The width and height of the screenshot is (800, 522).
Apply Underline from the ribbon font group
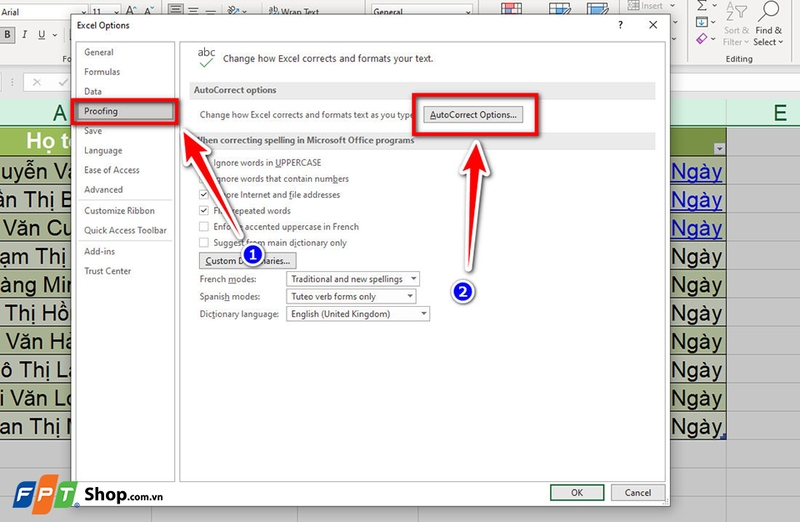[41, 35]
